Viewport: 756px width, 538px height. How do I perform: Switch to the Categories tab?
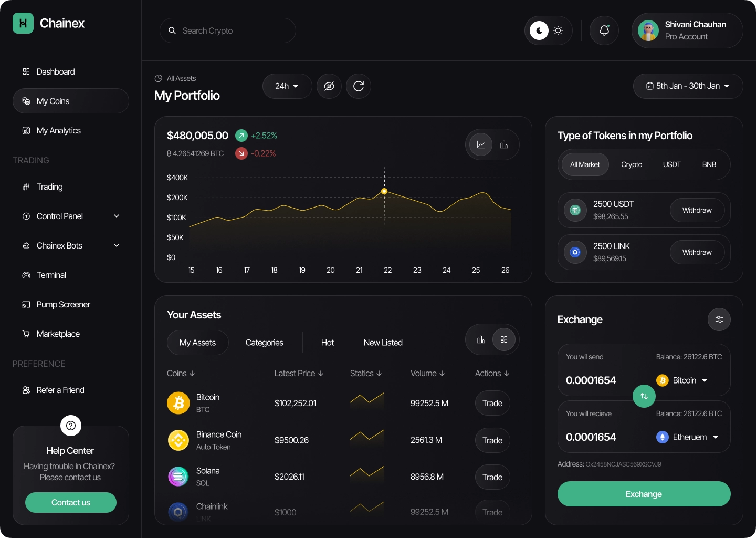(x=264, y=343)
